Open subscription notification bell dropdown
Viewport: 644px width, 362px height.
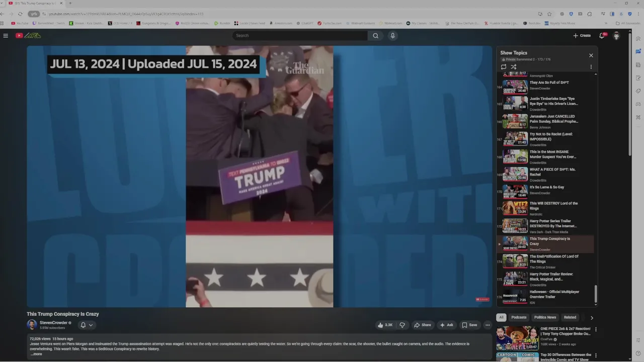87,325
